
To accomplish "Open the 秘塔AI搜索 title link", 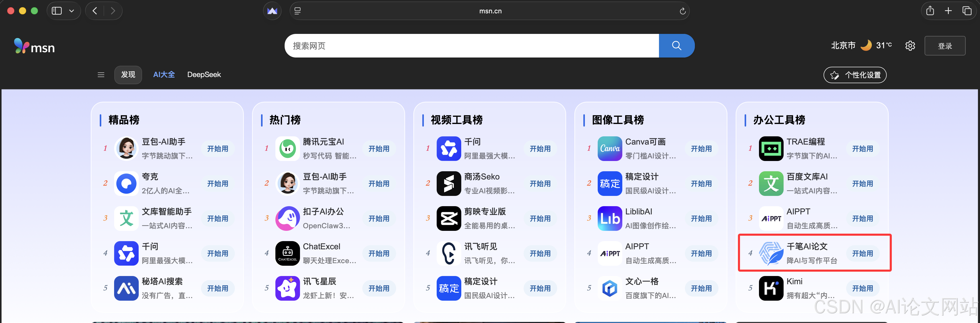I will (x=162, y=281).
